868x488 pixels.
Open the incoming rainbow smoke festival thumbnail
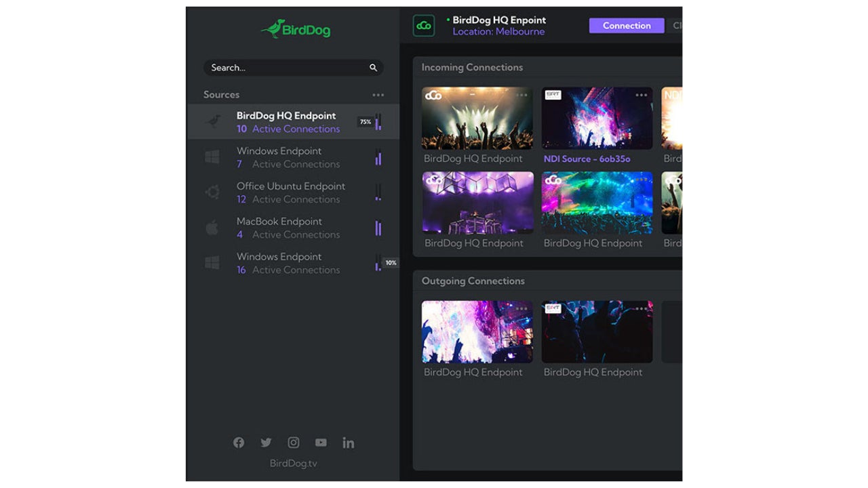(597, 203)
